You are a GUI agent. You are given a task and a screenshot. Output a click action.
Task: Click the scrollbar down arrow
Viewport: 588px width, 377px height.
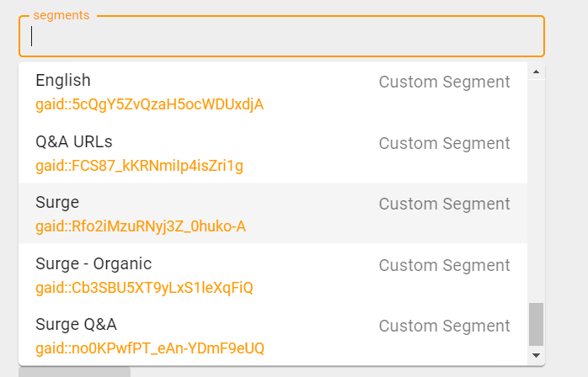[536, 356]
